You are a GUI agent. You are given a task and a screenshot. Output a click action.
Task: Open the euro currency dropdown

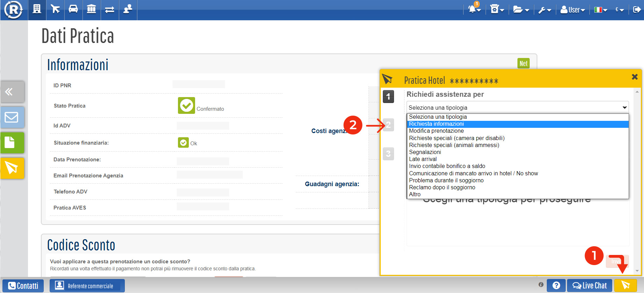coord(620,10)
